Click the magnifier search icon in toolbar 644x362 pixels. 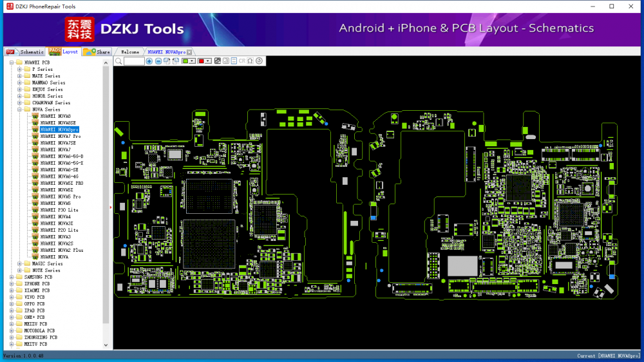click(118, 61)
